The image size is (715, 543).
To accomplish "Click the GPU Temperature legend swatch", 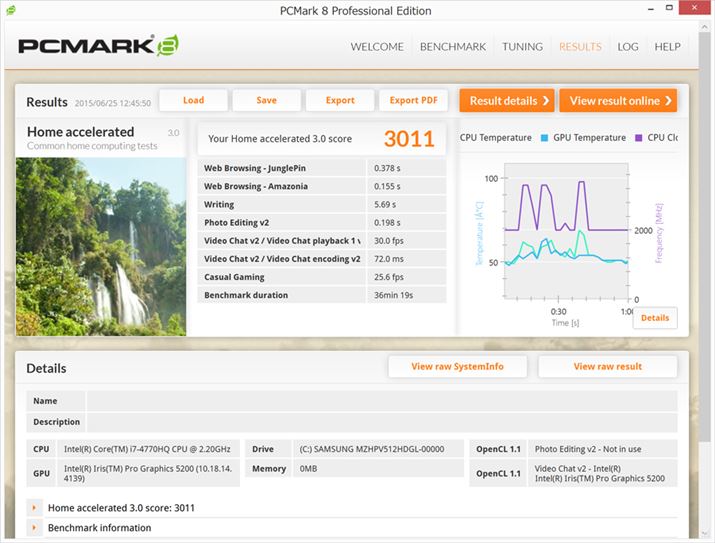I will point(544,138).
